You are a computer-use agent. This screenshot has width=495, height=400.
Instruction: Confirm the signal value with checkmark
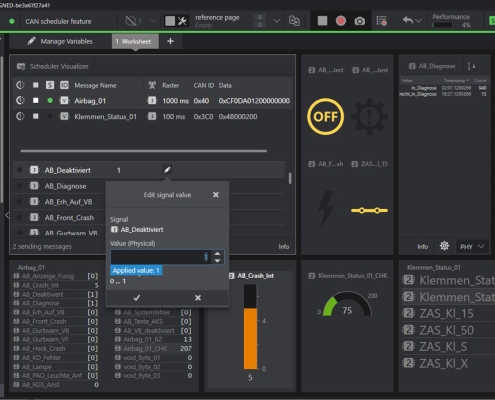(x=137, y=298)
